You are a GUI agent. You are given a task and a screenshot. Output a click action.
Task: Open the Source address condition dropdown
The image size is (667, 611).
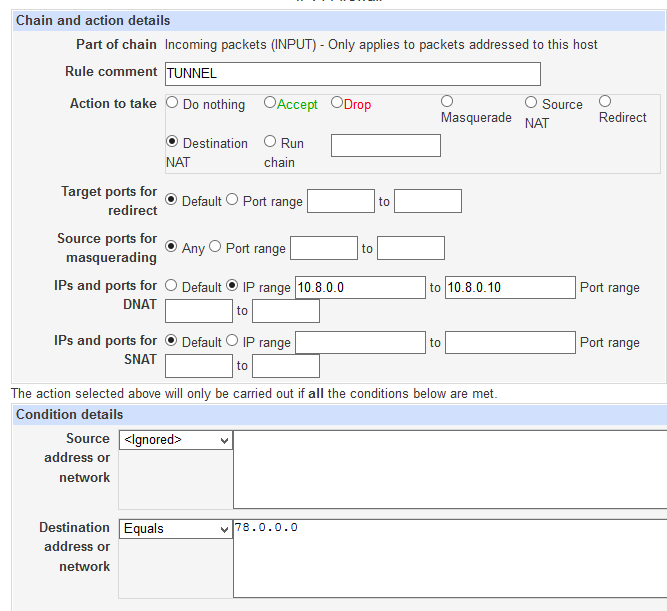[176, 439]
